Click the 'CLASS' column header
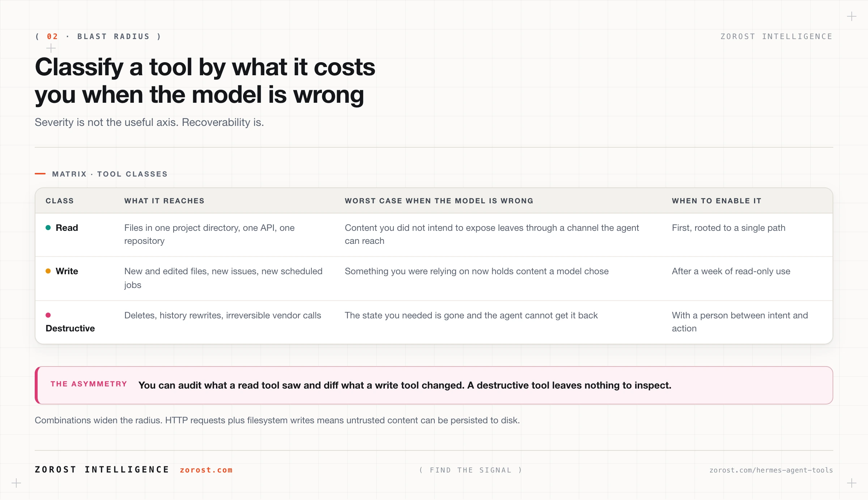The height and width of the screenshot is (500, 868). coord(60,201)
